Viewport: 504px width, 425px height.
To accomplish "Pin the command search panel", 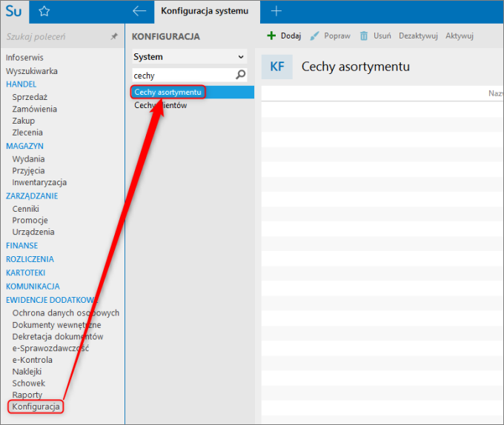I will (x=114, y=36).
